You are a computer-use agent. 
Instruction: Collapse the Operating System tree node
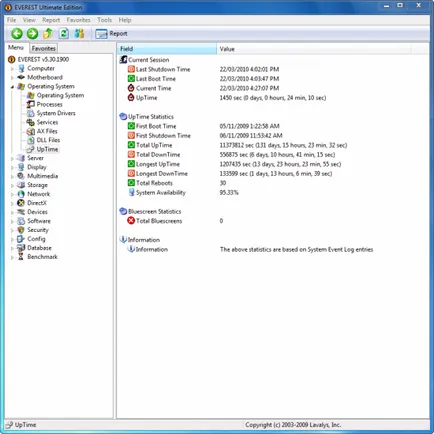coord(12,87)
